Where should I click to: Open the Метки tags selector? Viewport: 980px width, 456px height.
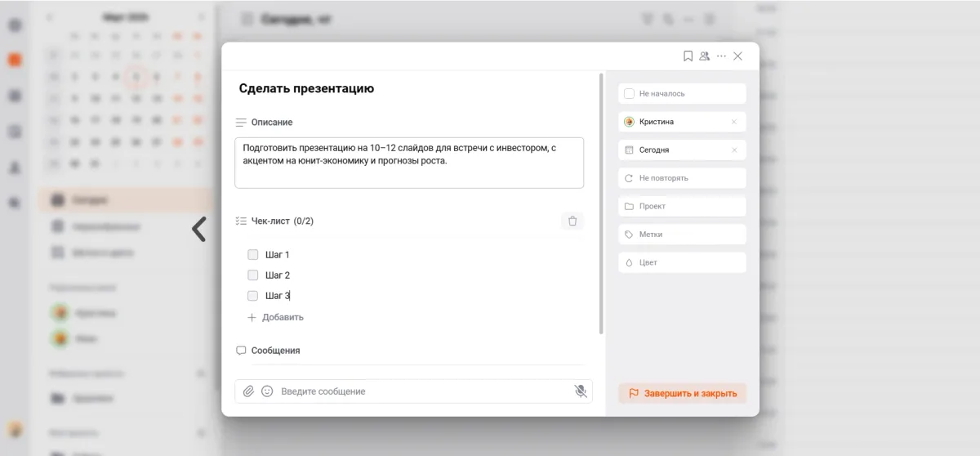pyautogui.click(x=682, y=235)
